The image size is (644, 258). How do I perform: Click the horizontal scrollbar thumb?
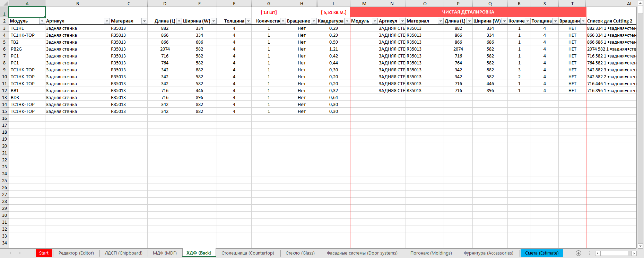614,253
